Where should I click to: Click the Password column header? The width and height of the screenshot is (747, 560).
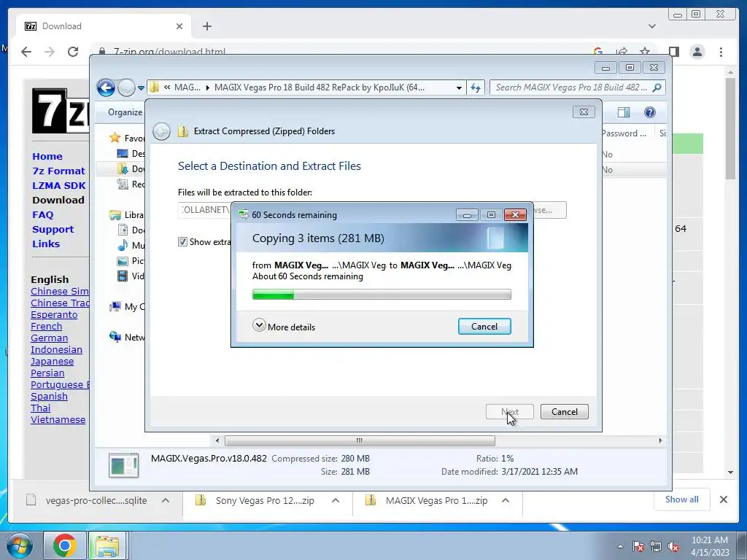click(623, 133)
